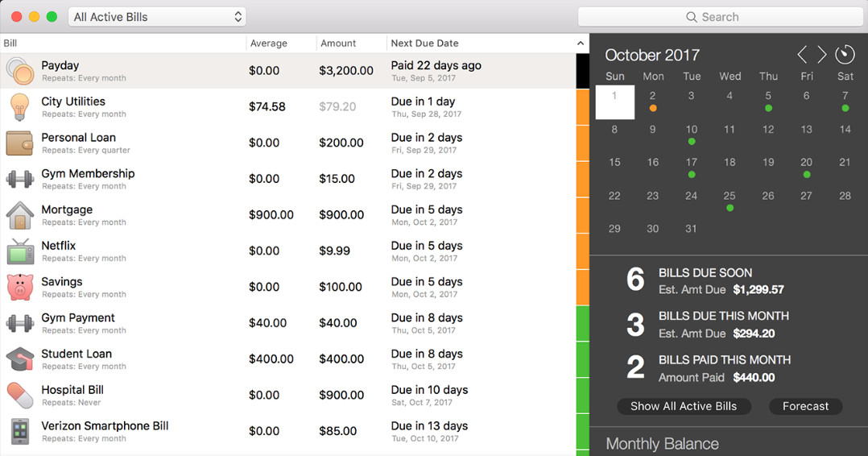Click Payday amount $3,200.00
Image resolution: width=868 pixels, height=456 pixels.
pyautogui.click(x=346, y=71)
